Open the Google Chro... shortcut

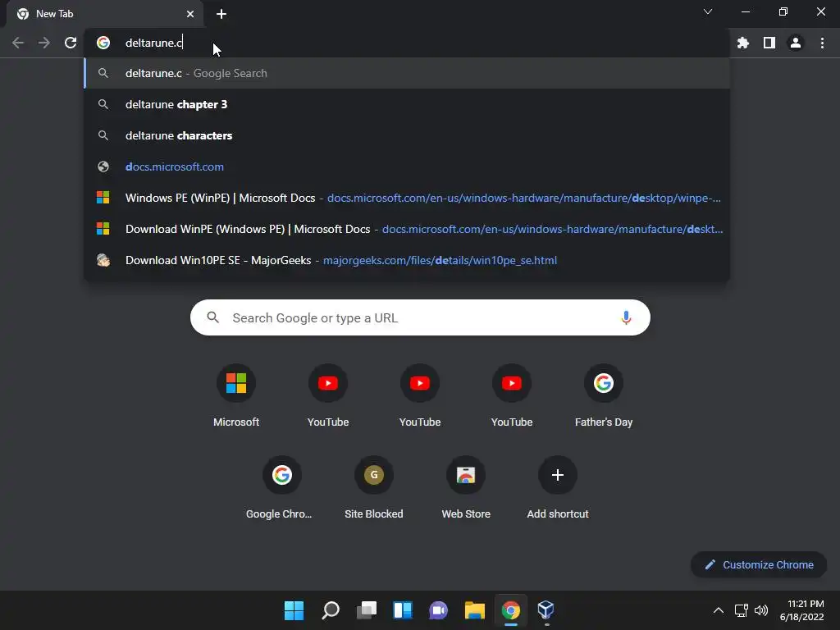[282, 487]
